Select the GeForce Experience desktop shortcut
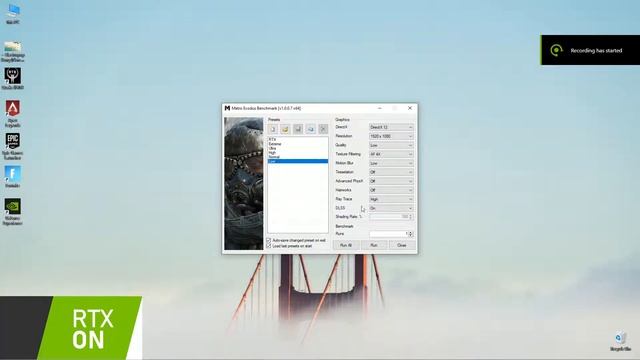640x360 pixels. 13,212
